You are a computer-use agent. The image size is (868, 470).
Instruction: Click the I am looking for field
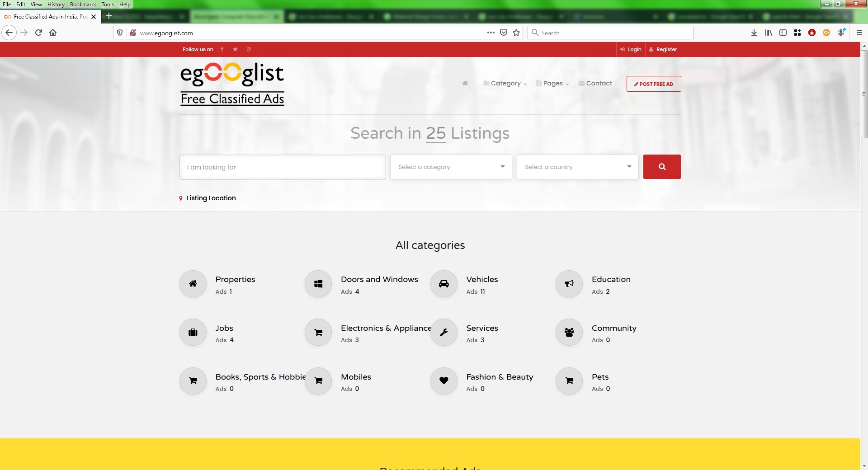pos(283,167)
